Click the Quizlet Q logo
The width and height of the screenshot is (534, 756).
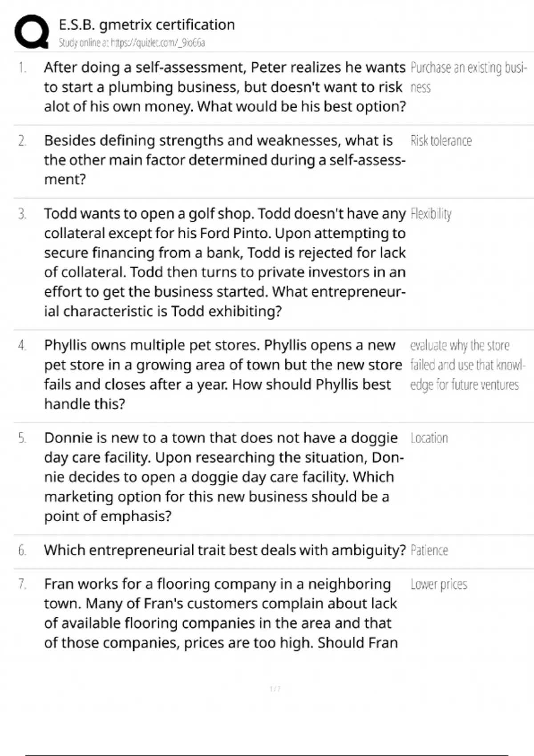(x=32, y=32)
